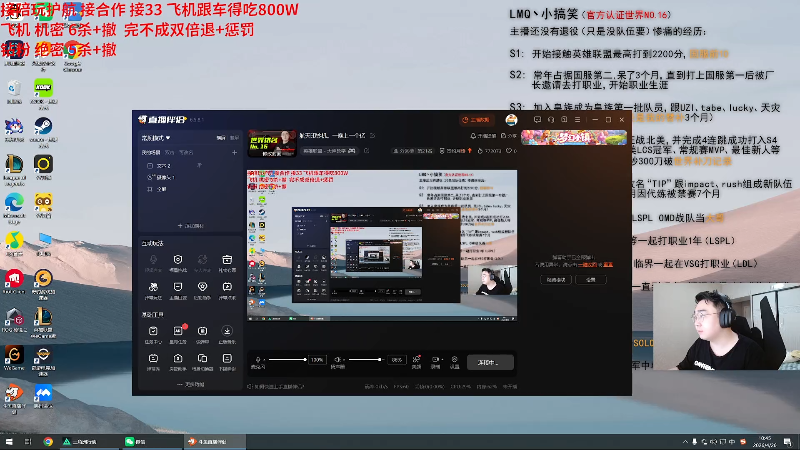Click the microphone icon beside the volume slider
This screenshot has height=450, width=800.
258,360
